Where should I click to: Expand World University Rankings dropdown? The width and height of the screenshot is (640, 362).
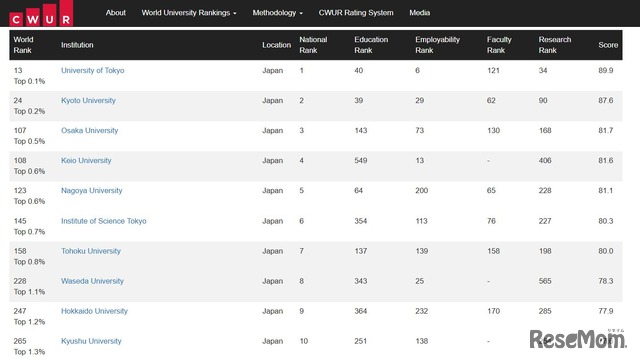(189, 13)
